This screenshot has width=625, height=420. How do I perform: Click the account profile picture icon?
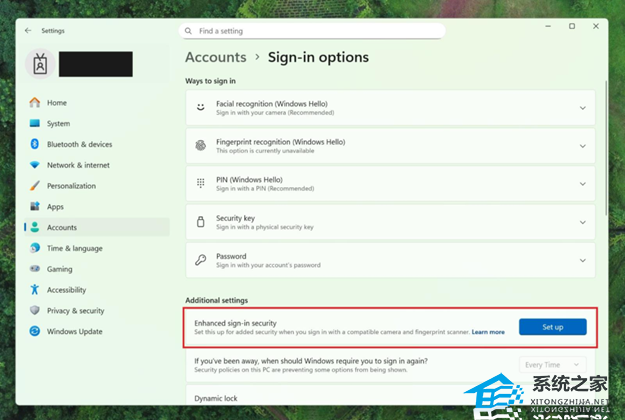[x=40, y=64]
